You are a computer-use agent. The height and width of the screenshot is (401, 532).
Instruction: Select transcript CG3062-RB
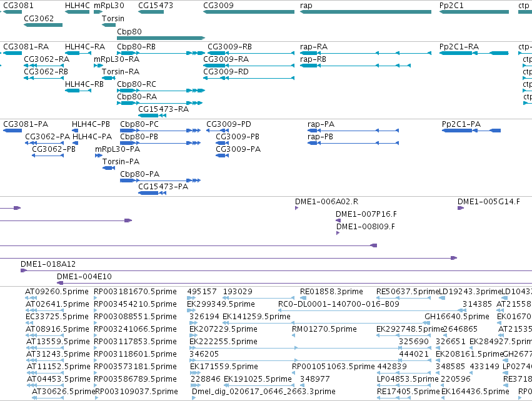tap(46, 72)
